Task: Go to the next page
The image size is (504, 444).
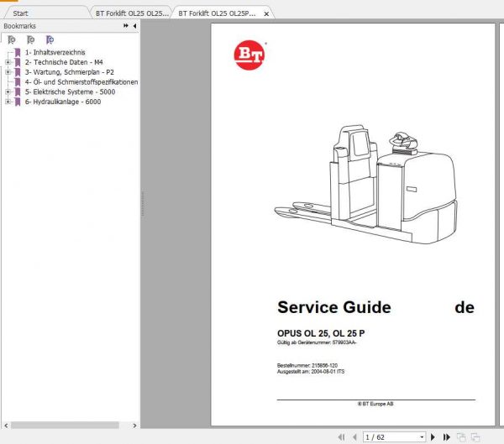Action: pyautogui.click(x=433, y=437)
